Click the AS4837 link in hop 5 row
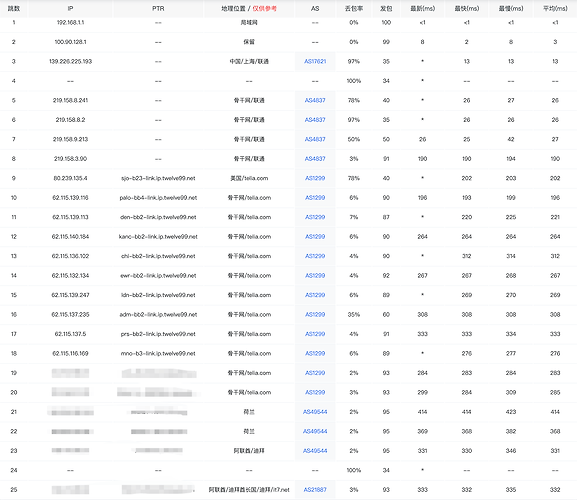 click(x=315, y=100)
